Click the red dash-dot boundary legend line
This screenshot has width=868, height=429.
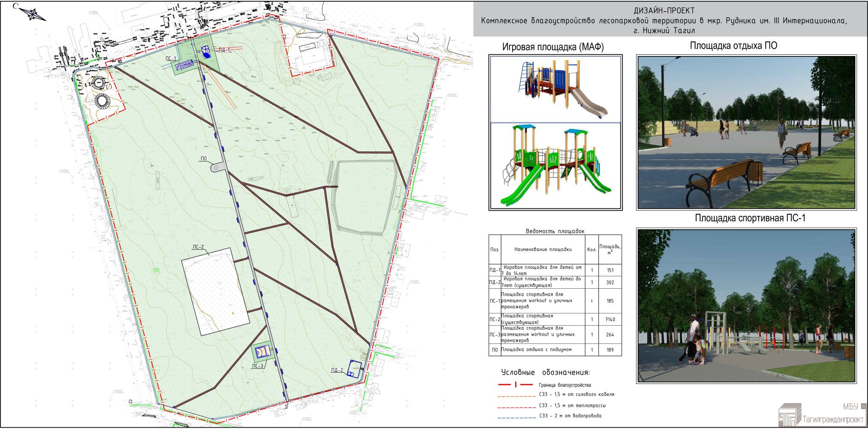click(x=516, y=385)
